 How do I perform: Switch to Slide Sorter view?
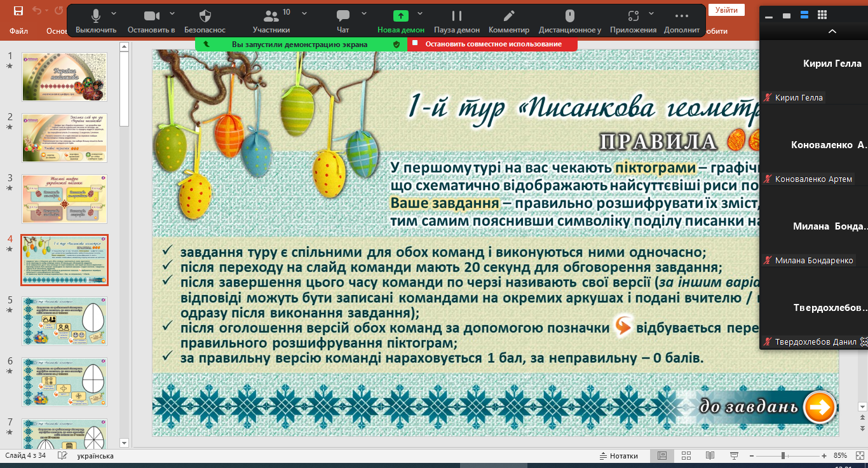[x=686, y=456]
